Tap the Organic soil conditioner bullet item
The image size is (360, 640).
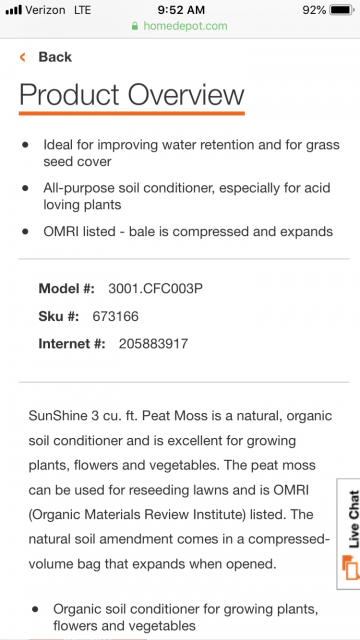(x=186, y=617)
